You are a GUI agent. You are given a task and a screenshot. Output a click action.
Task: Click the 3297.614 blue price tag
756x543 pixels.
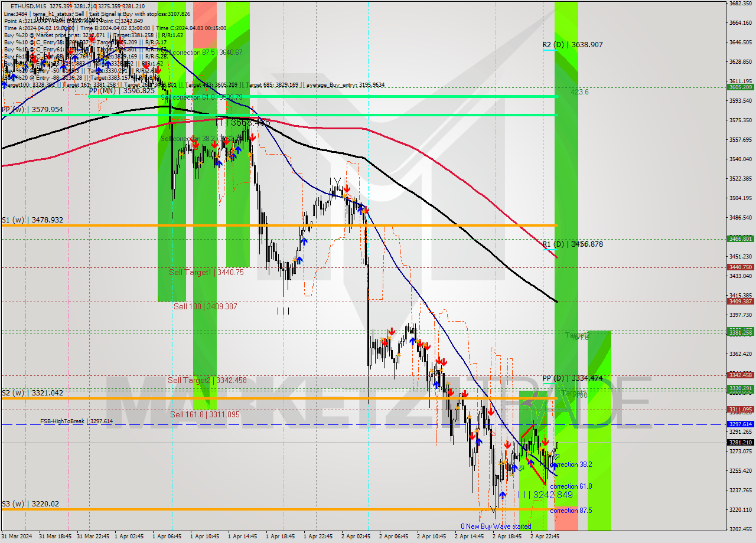pos(741,424)
